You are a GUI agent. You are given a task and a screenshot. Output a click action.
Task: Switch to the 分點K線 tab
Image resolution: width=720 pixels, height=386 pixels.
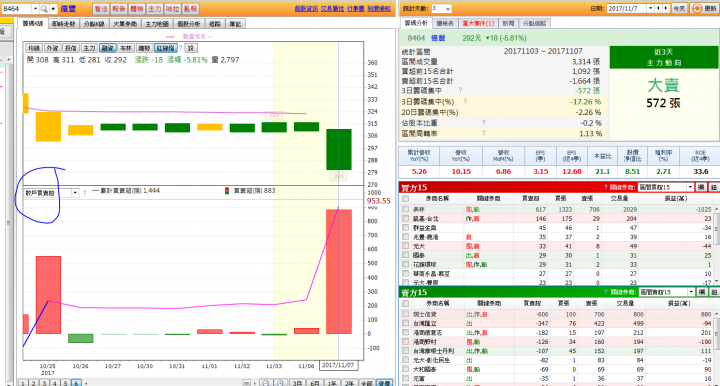94,24
